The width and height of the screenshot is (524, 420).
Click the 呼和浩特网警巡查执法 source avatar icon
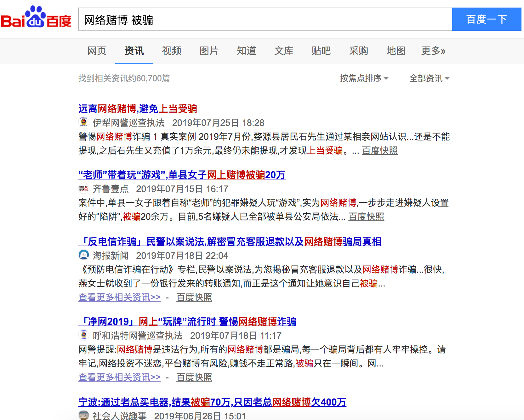click(x=84, y=335)
